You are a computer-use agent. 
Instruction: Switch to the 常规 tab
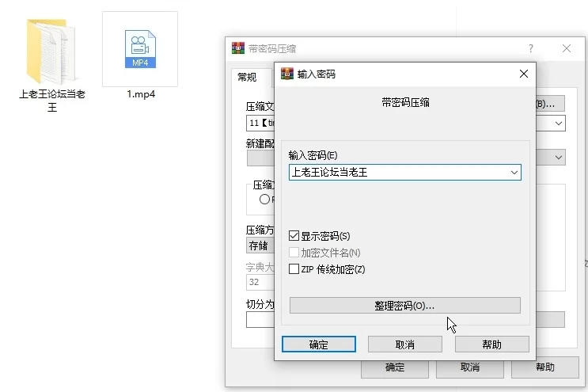pyautogui.click(x=247, y=78)
